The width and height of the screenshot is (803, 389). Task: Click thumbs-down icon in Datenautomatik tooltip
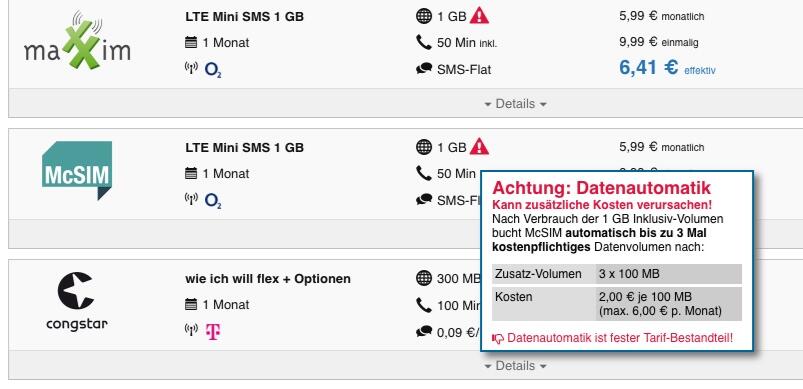point(498,338)
